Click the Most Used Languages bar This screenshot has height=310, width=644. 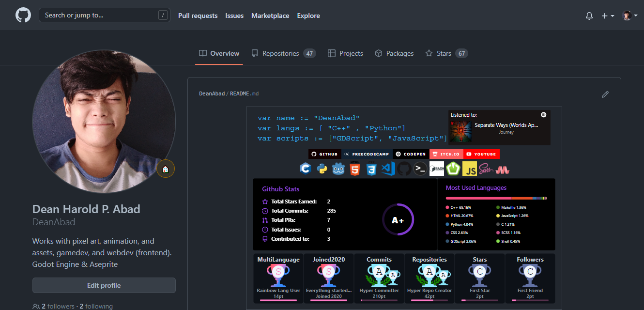[x=496, y=198]
